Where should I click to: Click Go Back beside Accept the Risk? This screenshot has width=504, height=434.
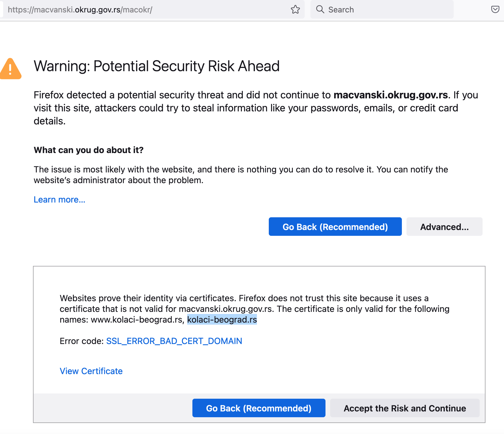(259, 408)
